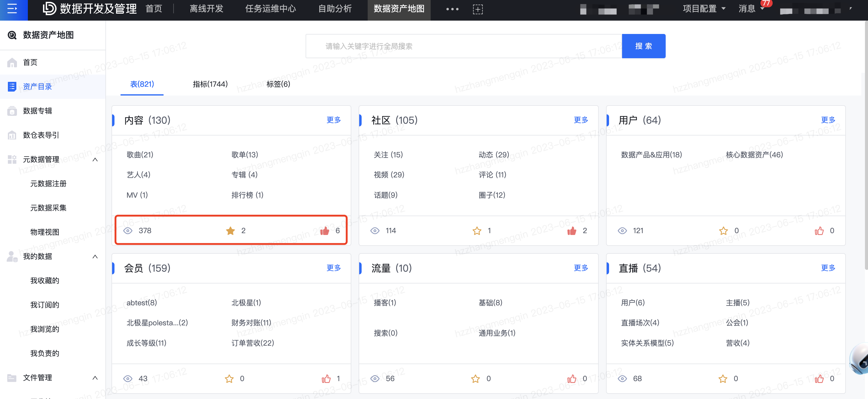Toggle the favorite star on 内容 card
The image size is (868, 399).
pos(230,231)
